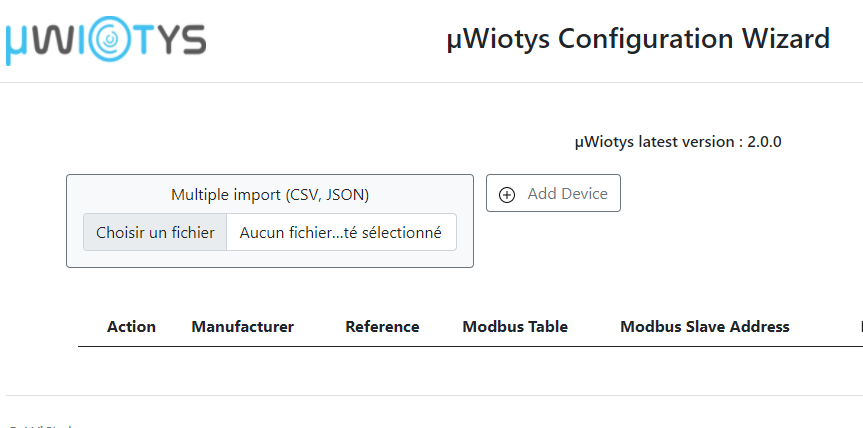Click the cut-off text at bottom left
The width and height of the screenshot is (863, 428).
click(x=41, y=426)
